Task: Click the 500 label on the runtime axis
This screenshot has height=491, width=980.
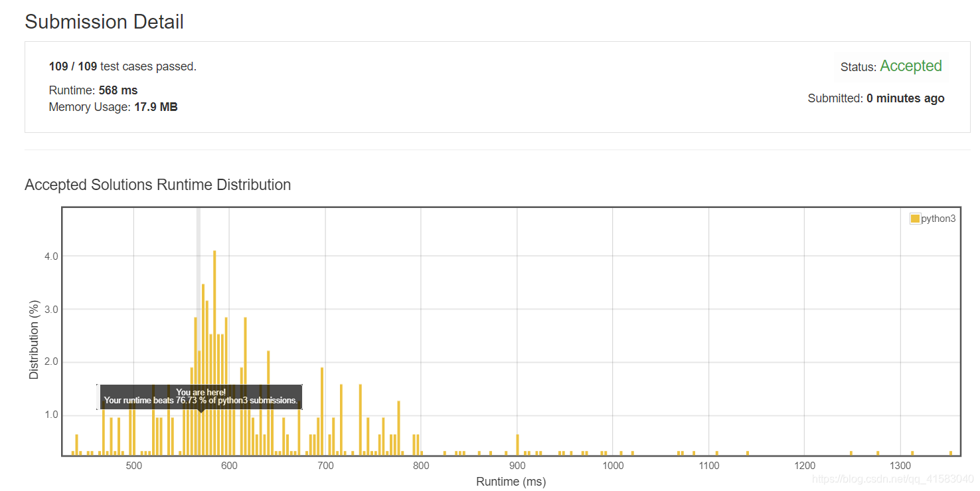Action: point(133,466)
